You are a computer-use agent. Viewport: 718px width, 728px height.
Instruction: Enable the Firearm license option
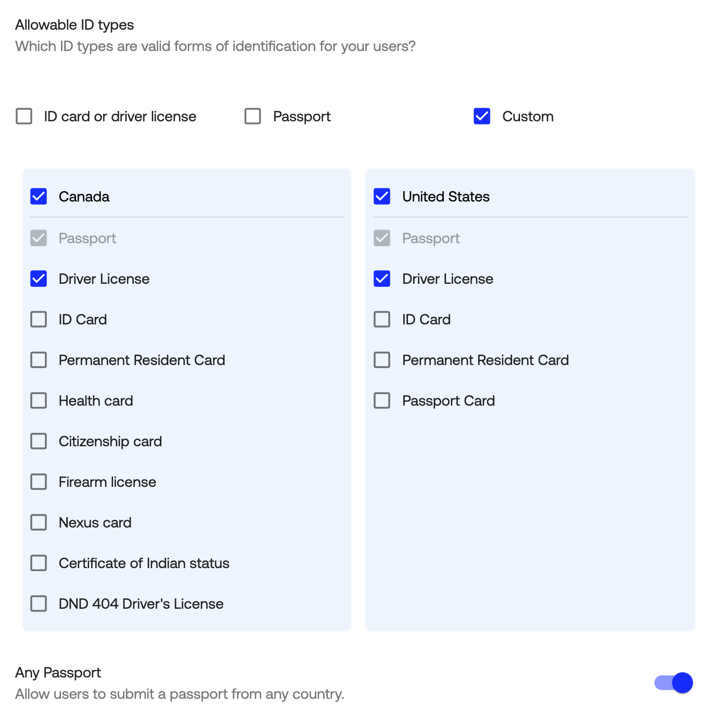pos(39,482)
